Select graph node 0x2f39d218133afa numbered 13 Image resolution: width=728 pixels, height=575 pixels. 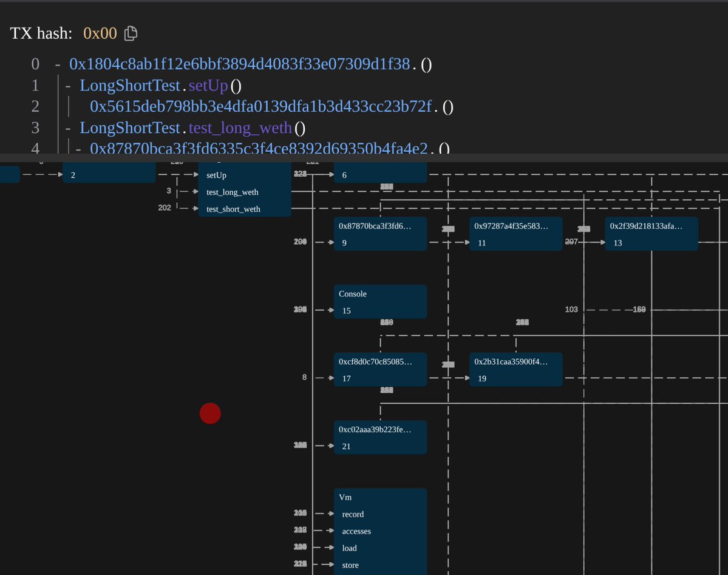click(651, 234)
